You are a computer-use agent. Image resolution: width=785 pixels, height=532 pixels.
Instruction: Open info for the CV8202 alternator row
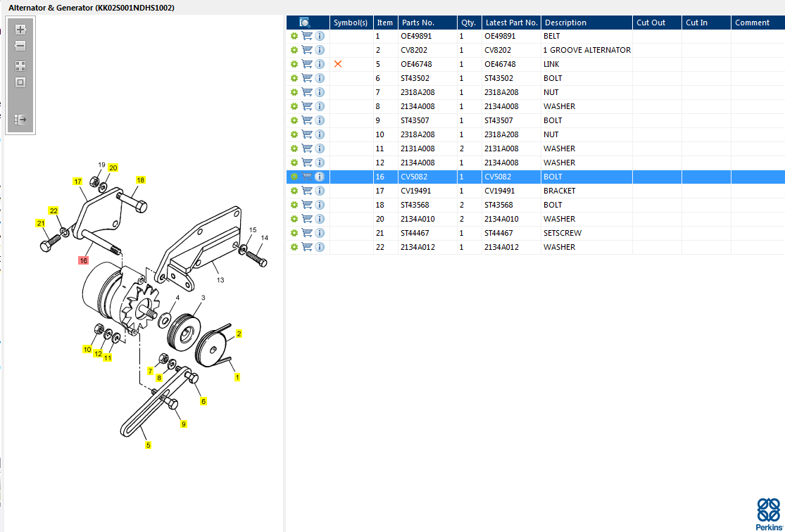click(320, 50)
